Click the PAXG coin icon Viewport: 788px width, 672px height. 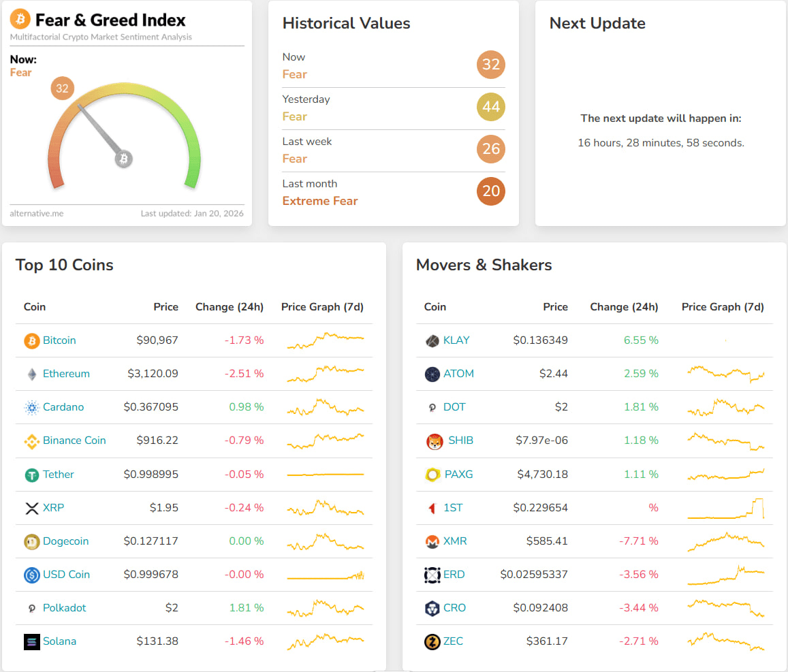pyautogui.click(x=432, y=475)
